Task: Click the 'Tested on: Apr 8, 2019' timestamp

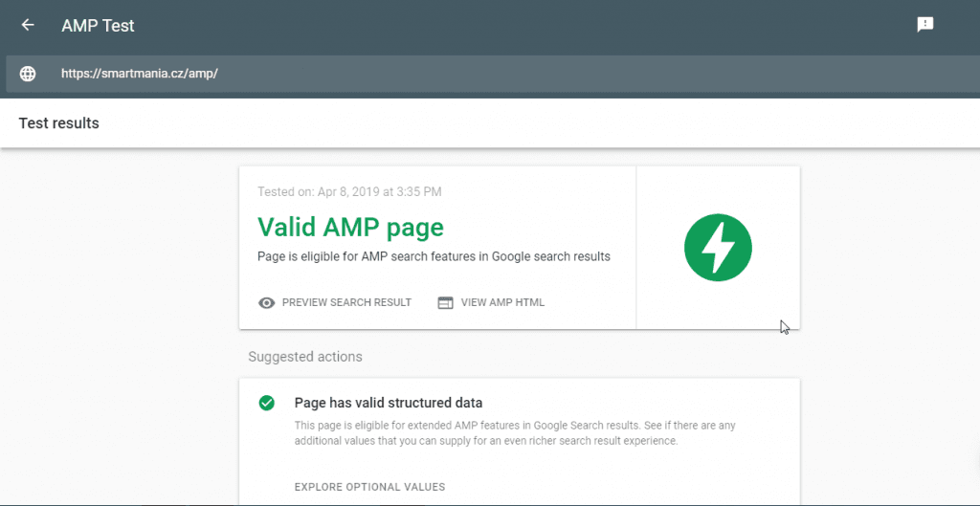Action: tap(349, 191)
